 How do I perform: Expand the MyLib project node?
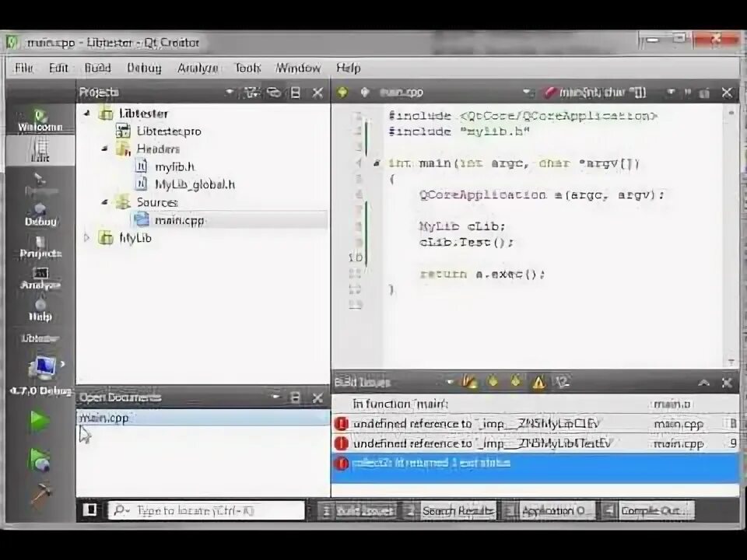pyautogui.click(x=86, y=237)
